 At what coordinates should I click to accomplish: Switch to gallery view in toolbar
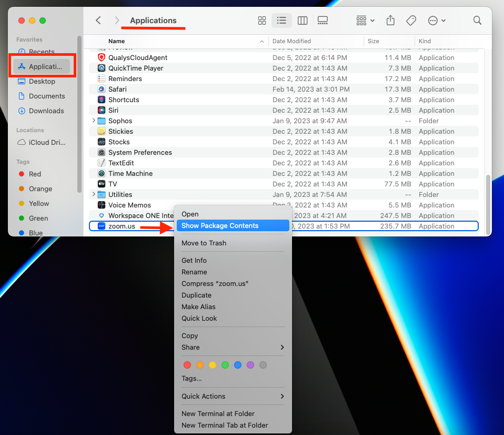tap(323, 21)
